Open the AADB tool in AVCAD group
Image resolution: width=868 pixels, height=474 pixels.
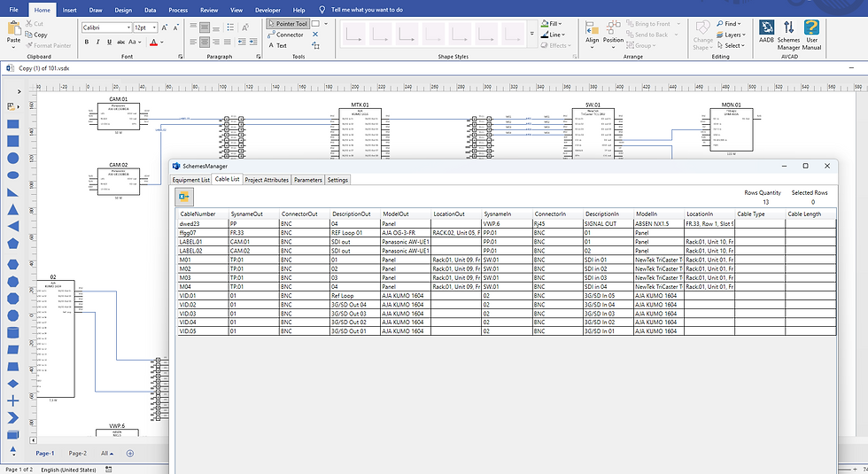pyautogui.click(x=766, y=31)
